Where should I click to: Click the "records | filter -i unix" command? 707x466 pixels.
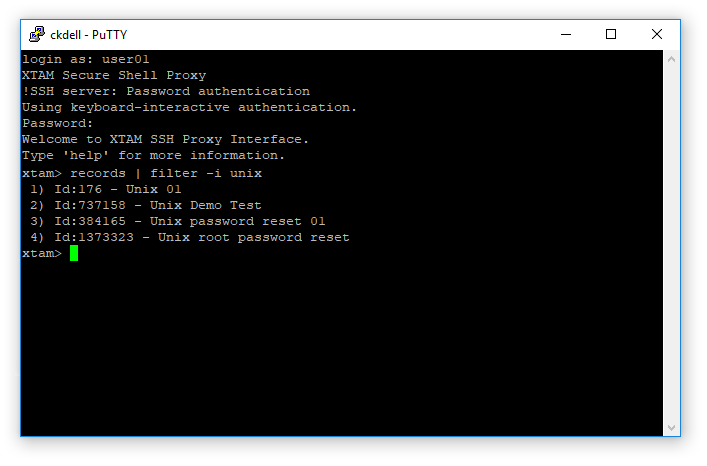coord(166,173)
